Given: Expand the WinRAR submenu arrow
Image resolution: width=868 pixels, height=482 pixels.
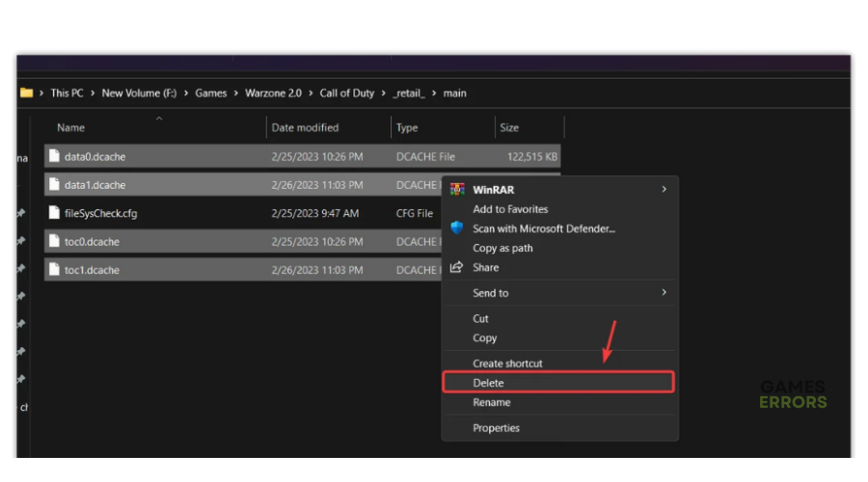Looking at the screenshot, I should click(x=664, y=189).
